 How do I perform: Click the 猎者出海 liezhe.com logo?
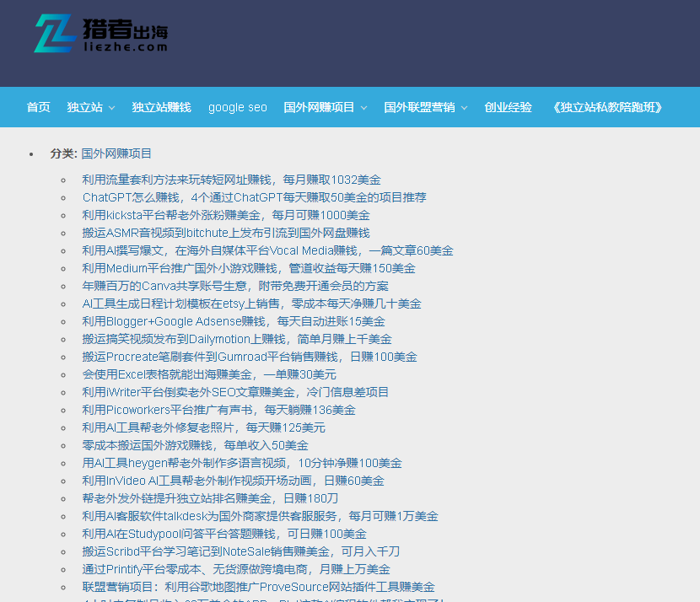tap(101, 34)
